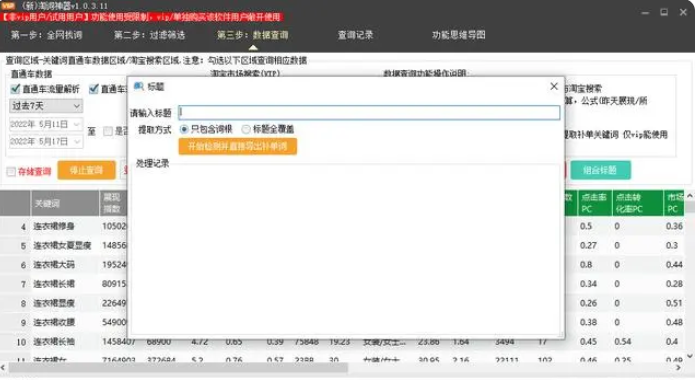Click the 0.5 click-rate cell
695x380 pixels.
pos(586,226)
